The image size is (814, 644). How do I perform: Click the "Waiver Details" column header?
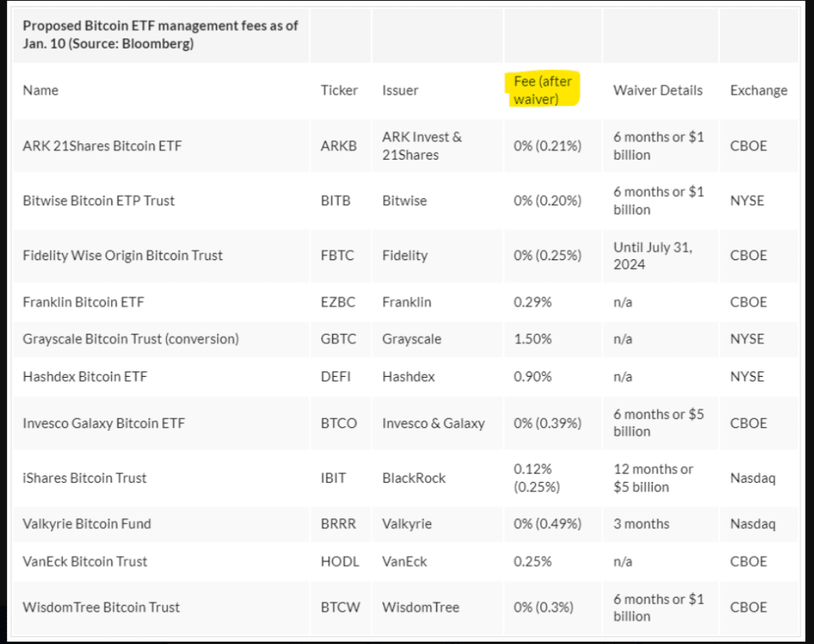657,90
